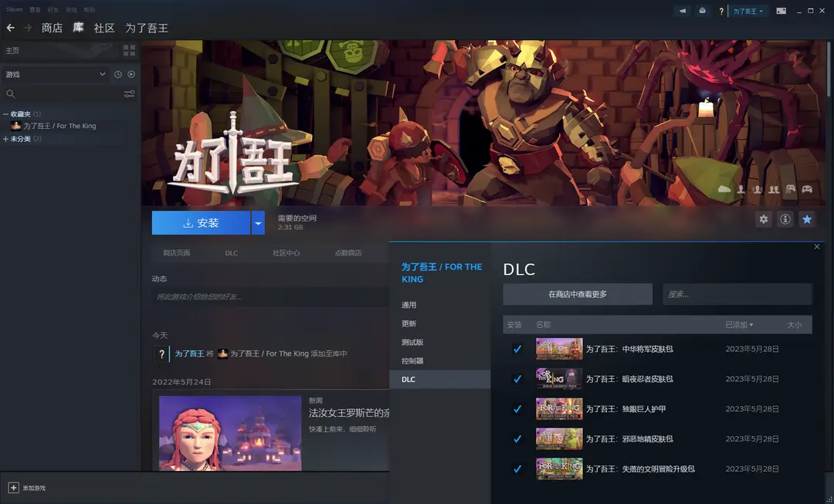Close the DLC properties dialog

pyautogui.click(x=817, y=247)
